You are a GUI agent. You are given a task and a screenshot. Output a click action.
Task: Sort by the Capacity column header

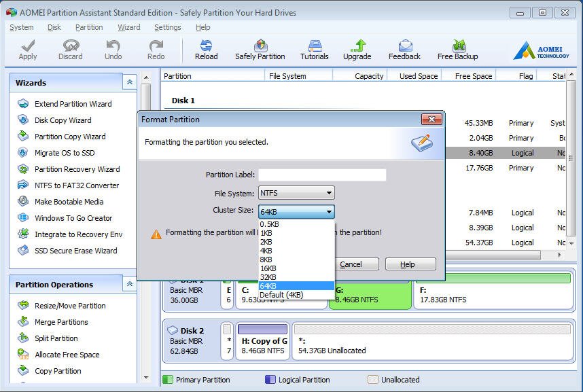pyautogui.click(x=360, y=76)
